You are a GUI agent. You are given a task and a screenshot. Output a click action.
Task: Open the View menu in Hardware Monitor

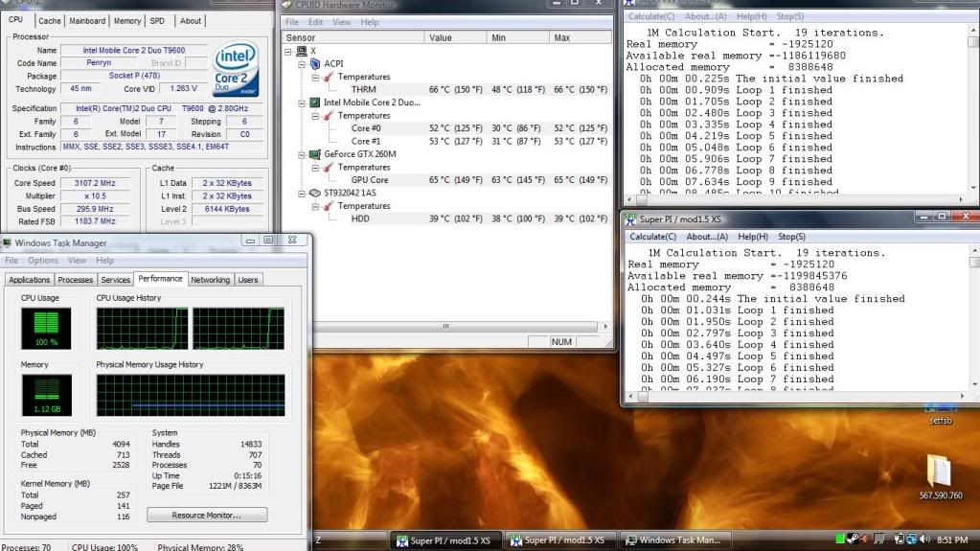(341, 22)
